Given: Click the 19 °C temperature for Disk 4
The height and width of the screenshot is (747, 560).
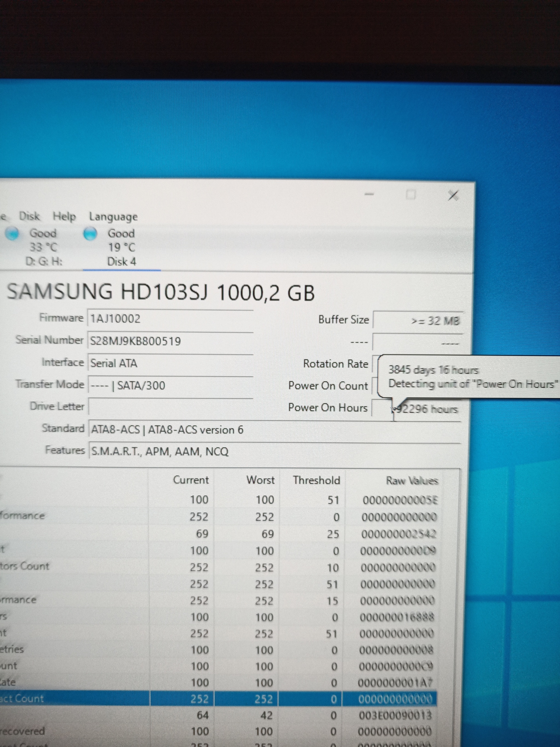Looking at the screenshot, I should pyautogui.click(x=121, y=248).
